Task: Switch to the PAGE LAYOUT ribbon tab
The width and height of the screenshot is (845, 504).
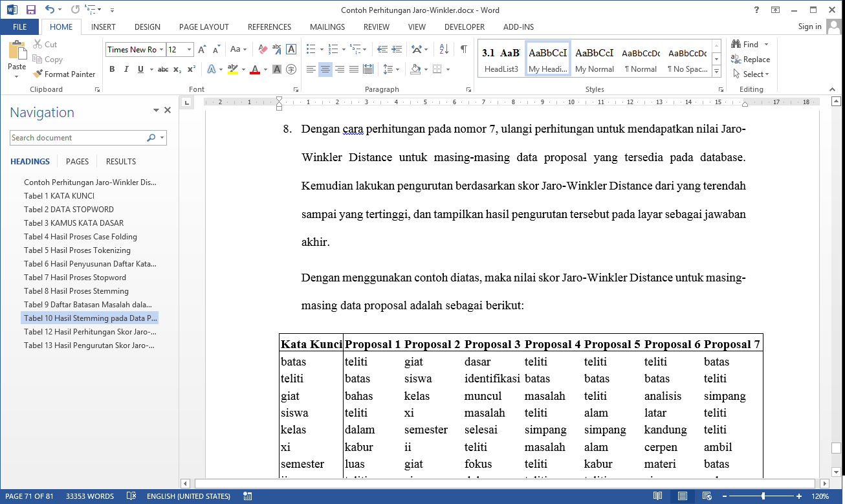Action: tap(204, 27)
